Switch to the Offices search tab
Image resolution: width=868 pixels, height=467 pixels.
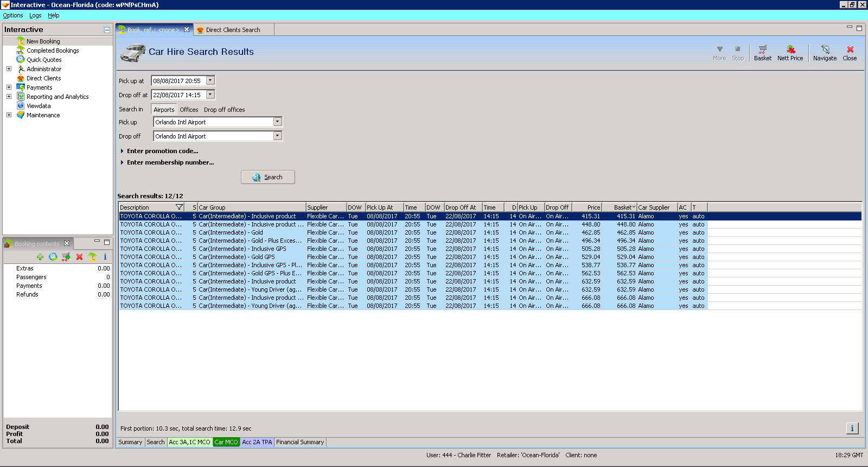tap(189, 110)
